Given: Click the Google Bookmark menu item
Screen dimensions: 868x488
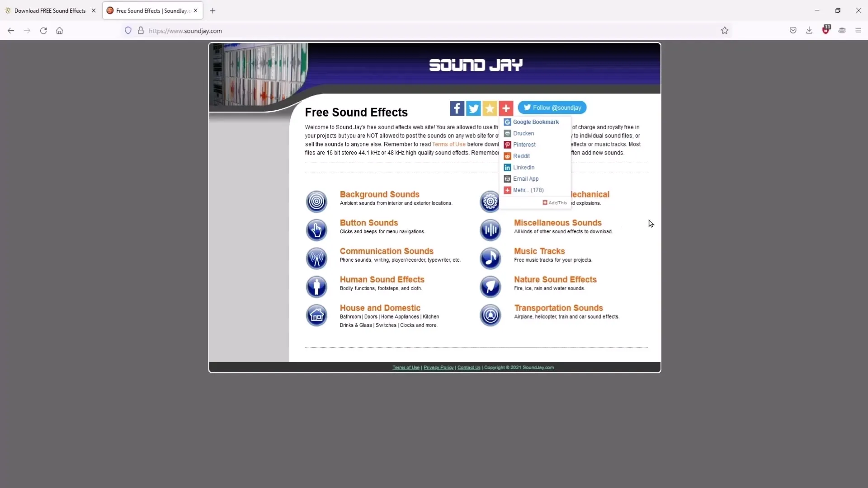Looking at the screenshot, I should (535, 122).
